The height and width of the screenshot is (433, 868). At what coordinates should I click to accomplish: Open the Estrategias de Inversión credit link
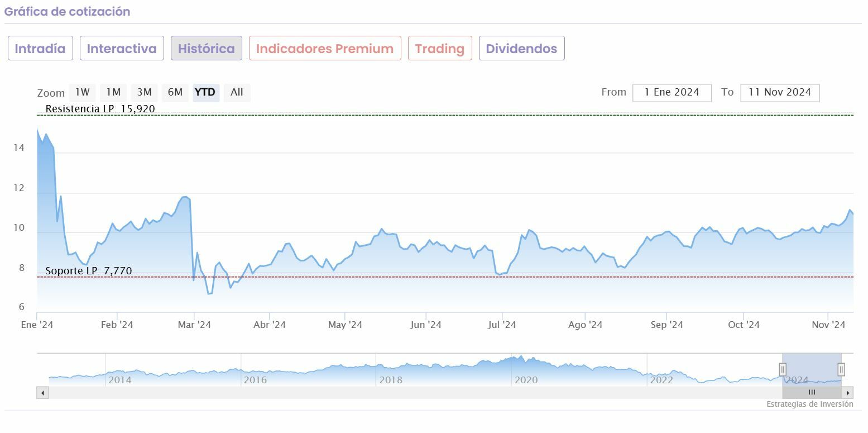809,404
